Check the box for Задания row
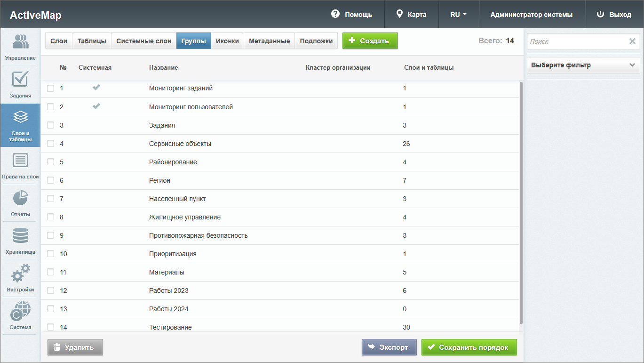 [x=51, y=125]
